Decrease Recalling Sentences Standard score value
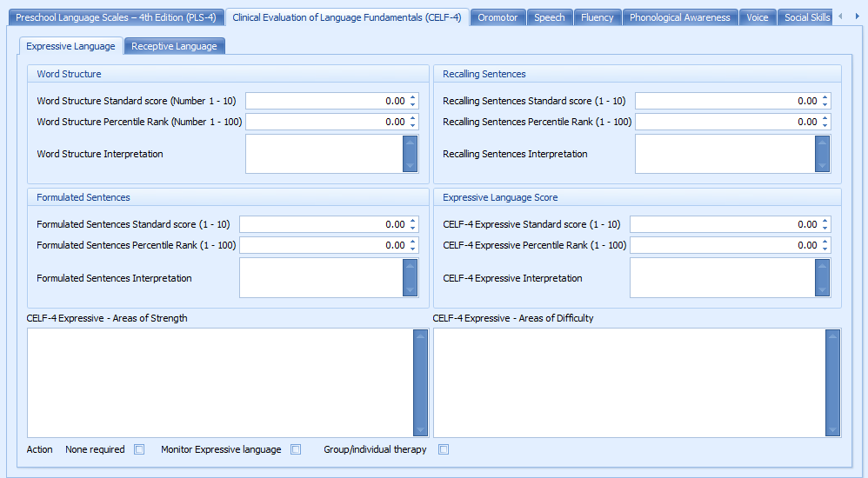This screenshot has width=868, height=478. [x=825, y=104]
